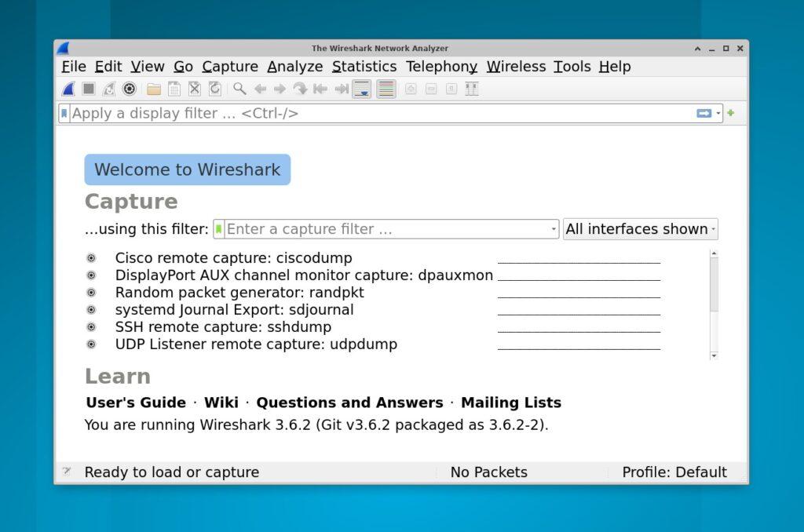
Task: Toggle packet list colorization icon
Action: 386,89
